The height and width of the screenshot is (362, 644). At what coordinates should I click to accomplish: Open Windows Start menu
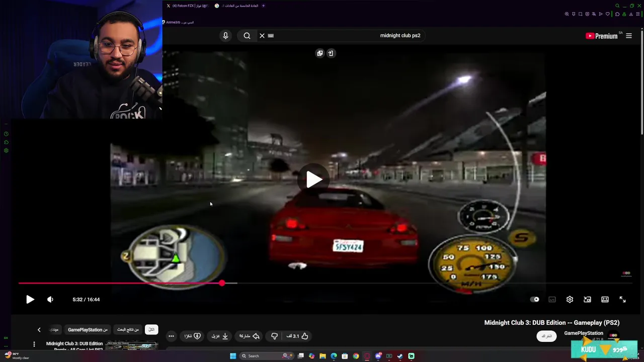(x=233, y=356)
